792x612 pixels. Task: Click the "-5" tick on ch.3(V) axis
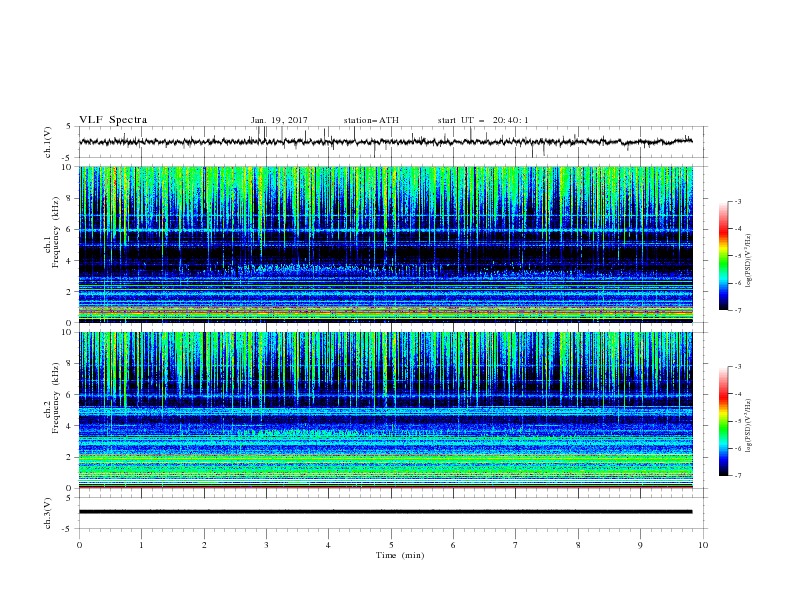[68, 529]
